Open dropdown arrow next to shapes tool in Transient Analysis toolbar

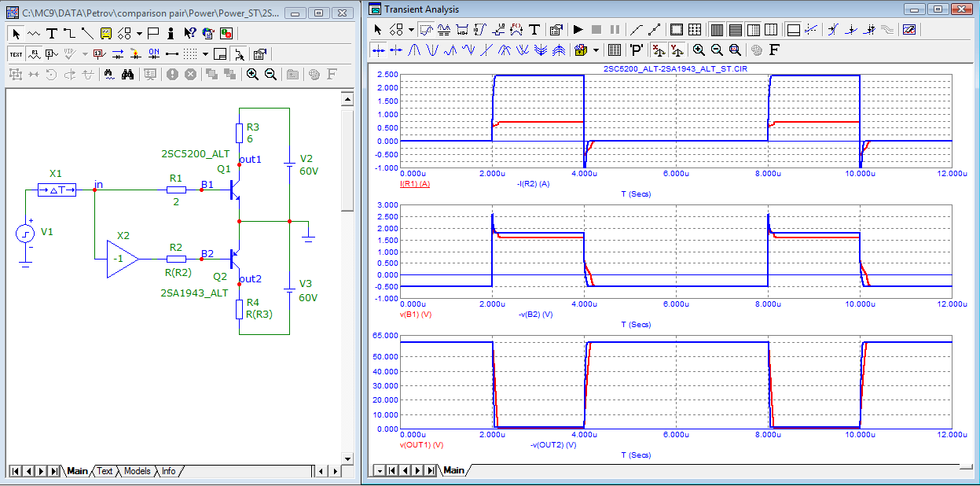411,30
